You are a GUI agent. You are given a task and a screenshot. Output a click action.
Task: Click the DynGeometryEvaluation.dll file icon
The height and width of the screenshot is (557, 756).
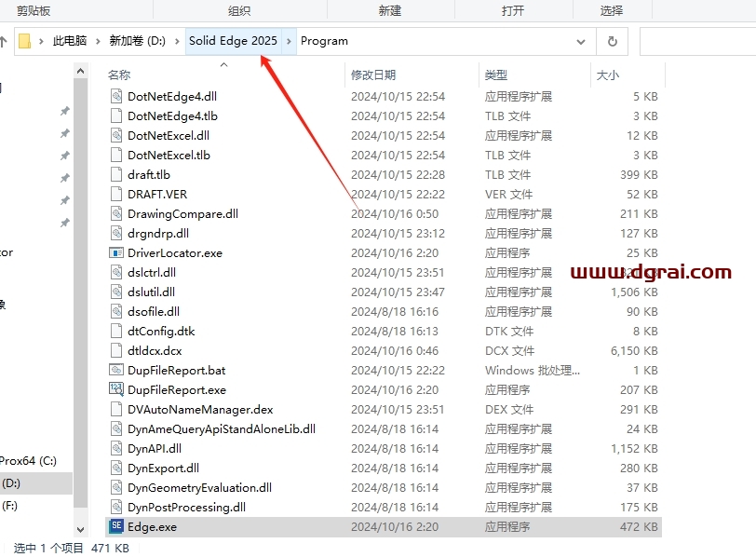[x=116, y=487]
